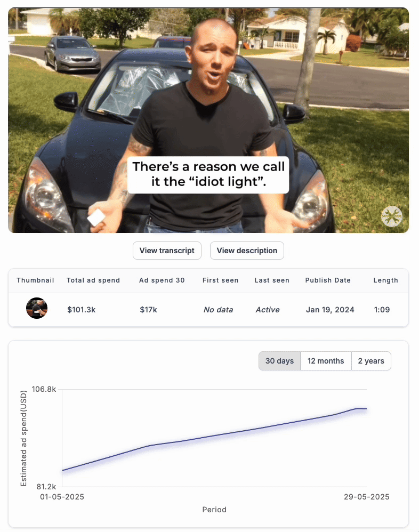Click the Active last seen status
This screenshot has width=419, height=532.
pos(268,310)
